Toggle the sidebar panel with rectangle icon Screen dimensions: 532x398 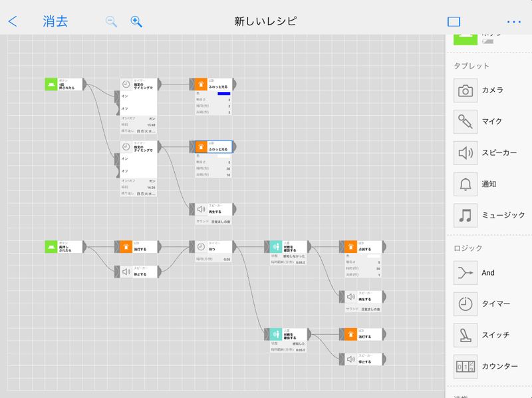(x=454, y=21)
